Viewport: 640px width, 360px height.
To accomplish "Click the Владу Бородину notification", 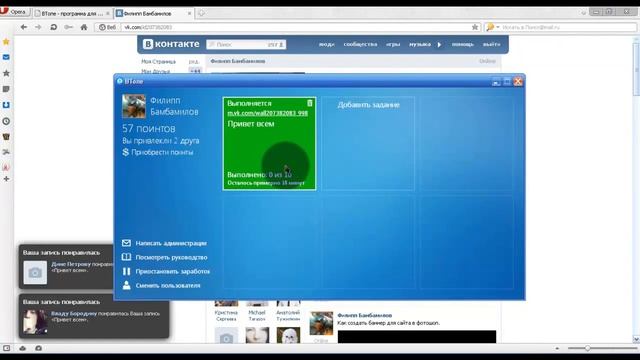I will (x=94, y=316).
